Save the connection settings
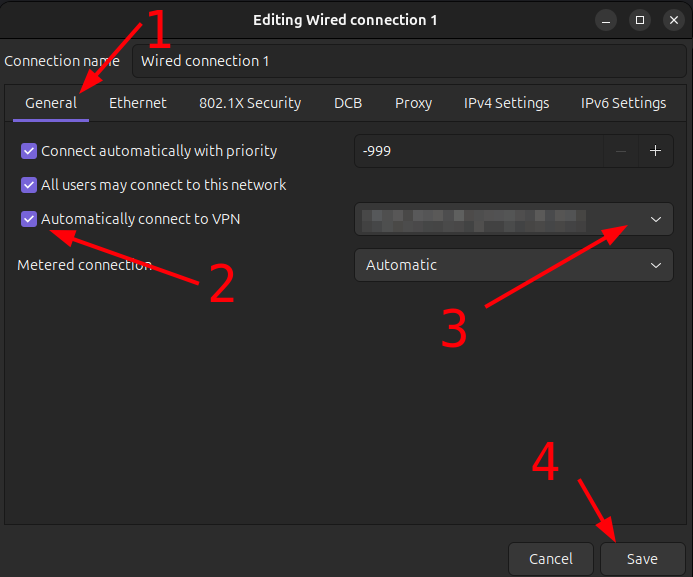693x577 pixels. click(x=642, y=559)
